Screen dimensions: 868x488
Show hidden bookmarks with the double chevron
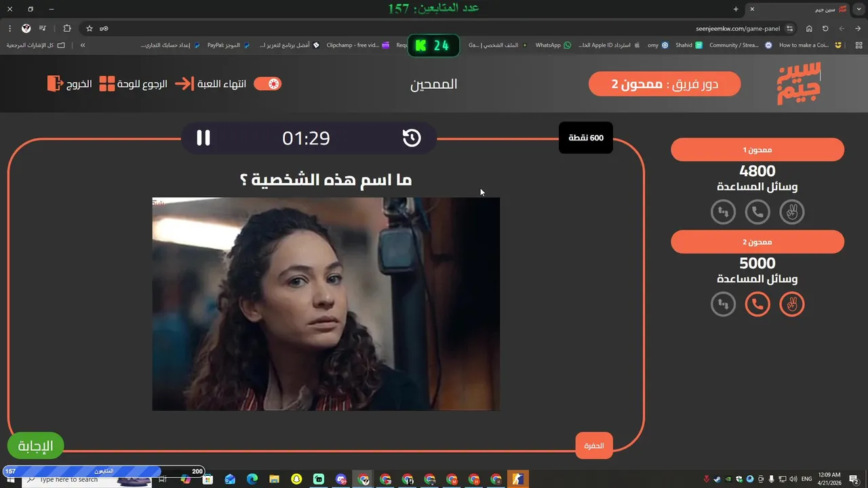click(83, 45)
